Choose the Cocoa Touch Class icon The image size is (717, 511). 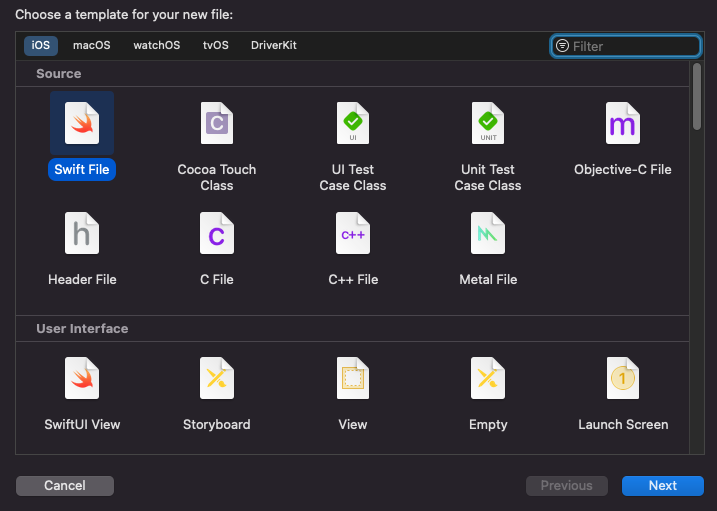[x=217, y=123]
